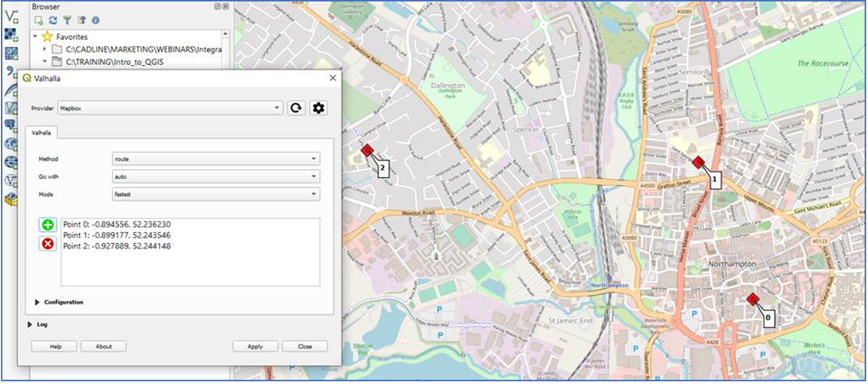
Task: Open the Method route dropdown
Action: tap(216, 159)
